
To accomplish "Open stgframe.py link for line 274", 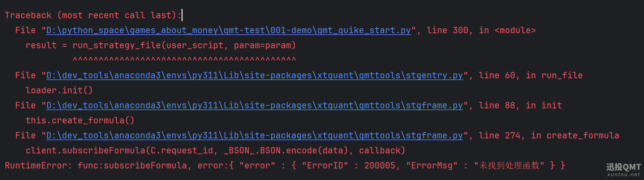I will (254, 136).
